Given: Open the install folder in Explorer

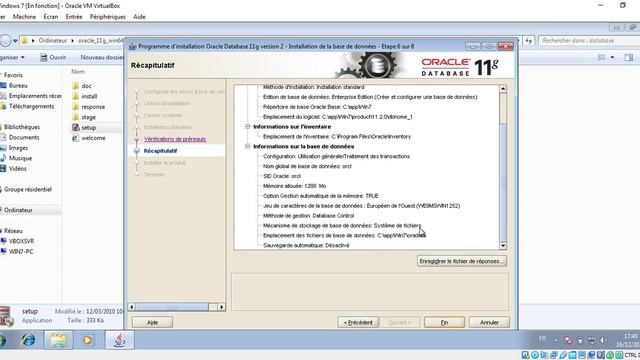Looking at the screenshot, I should (84, 96).
